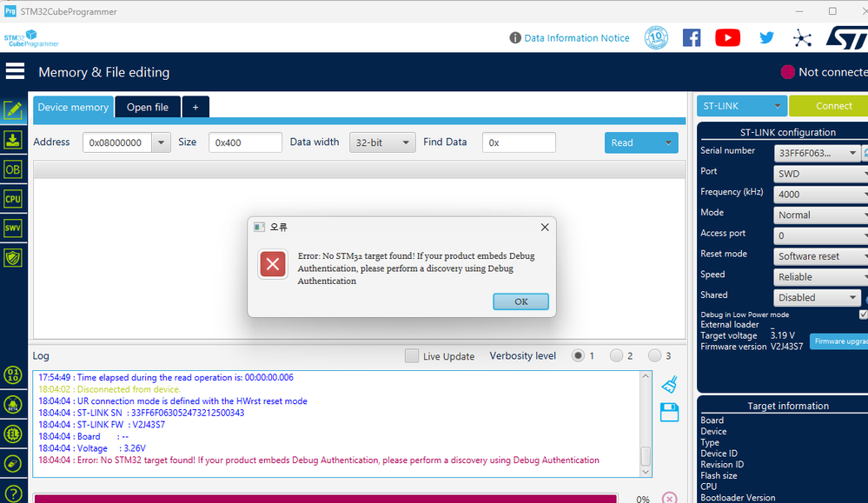Click the ST logo
The width and height of the screenshot is (868, 503).
(x=847, y=37)
